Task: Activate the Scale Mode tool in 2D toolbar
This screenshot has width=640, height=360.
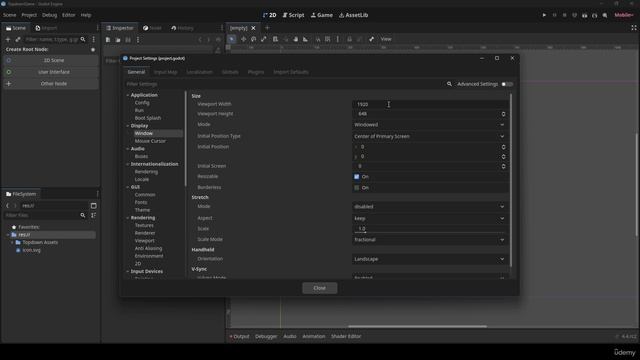Action: coord(264,39)
